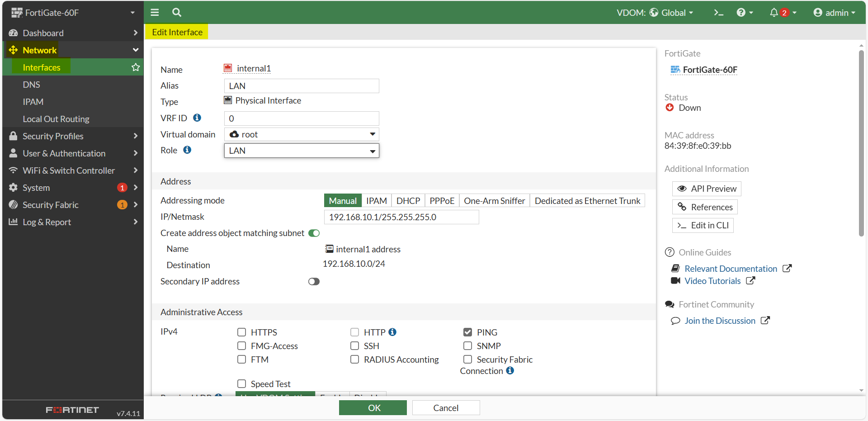Viewport: 868px width, 421px height.
Task: Check the SNMP access checkbox
Action: [468, 346]
